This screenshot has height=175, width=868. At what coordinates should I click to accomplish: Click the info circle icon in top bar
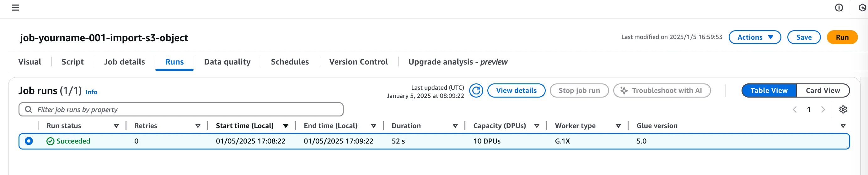pyautogui.click(x=839, y=8)
